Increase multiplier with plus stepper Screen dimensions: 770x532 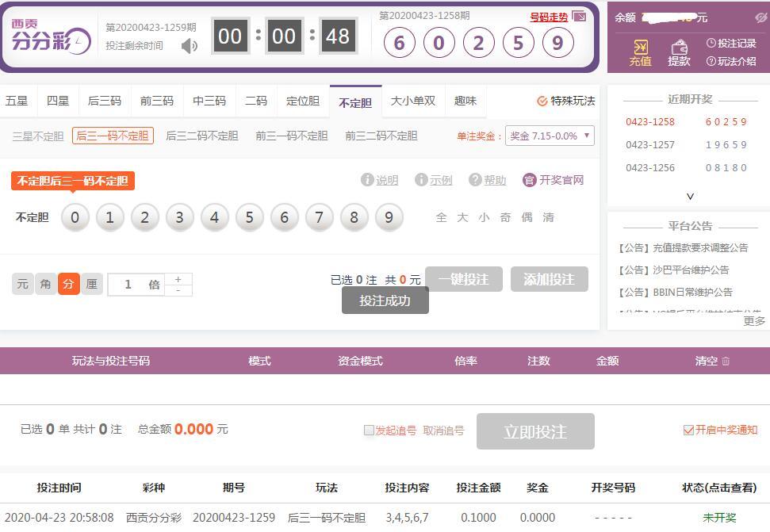178,279
